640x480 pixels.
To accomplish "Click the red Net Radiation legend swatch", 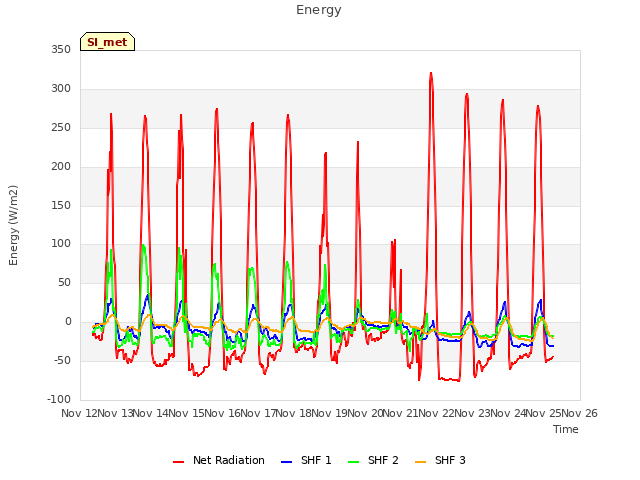I will click(178, 462).
